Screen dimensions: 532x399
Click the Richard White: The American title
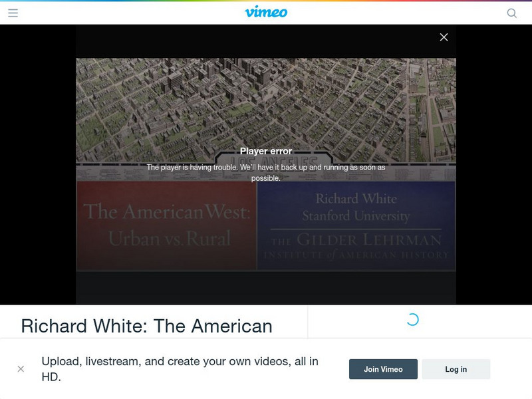coord(146,326)
